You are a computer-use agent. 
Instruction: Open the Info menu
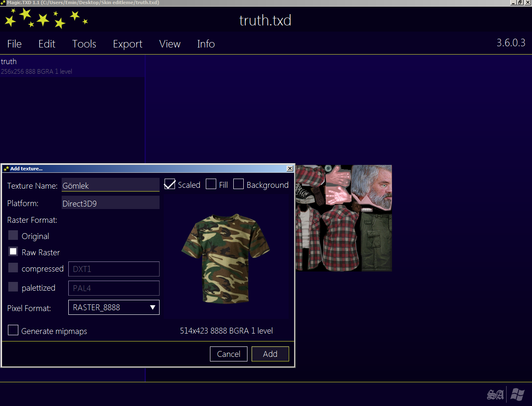tap(206, 44)
